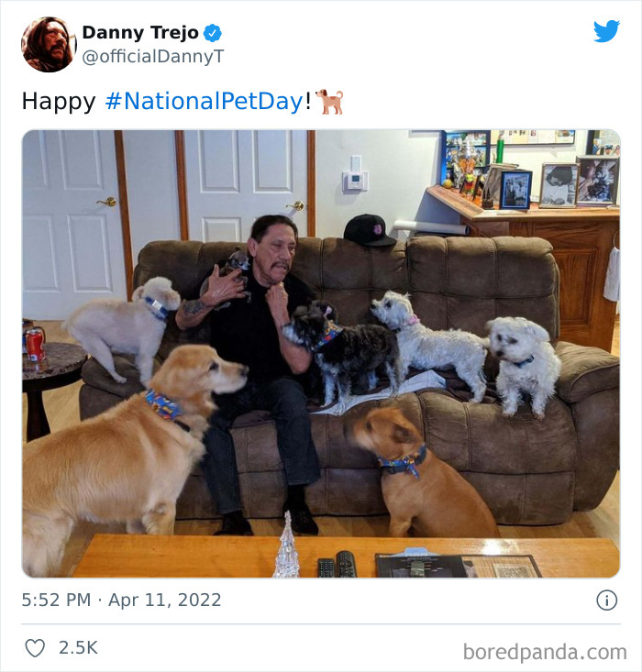642x672 pixels.
Task: Click the Apr 11, 2022 date
Action: (x=165, y=600)
